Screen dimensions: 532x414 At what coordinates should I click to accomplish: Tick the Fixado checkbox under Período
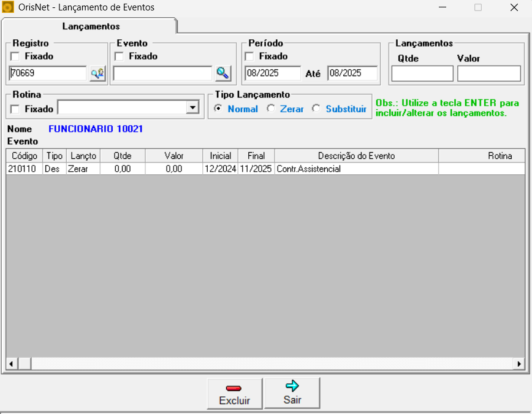[x=249, y=56]
